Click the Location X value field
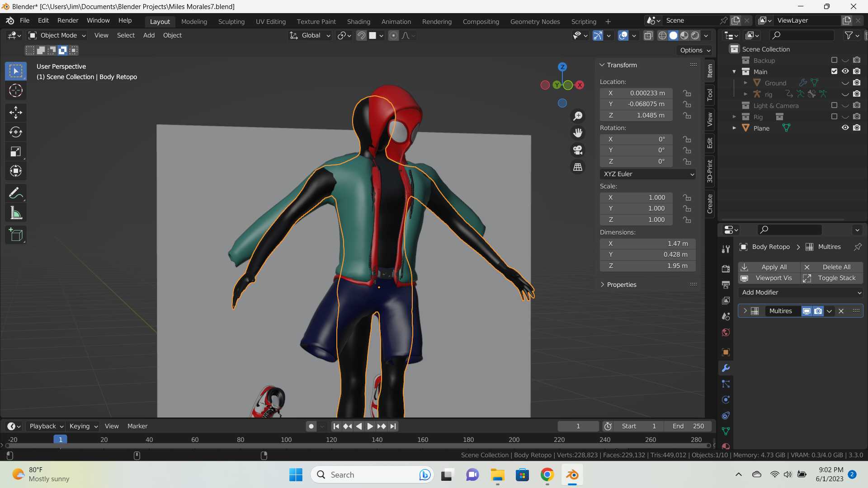This screenshot has width=868, height=488. coord(636,93)
